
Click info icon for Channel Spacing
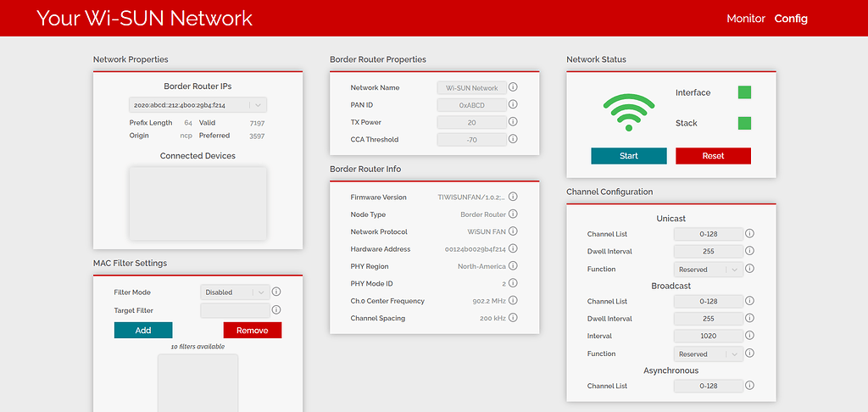[x=513, y=318]
